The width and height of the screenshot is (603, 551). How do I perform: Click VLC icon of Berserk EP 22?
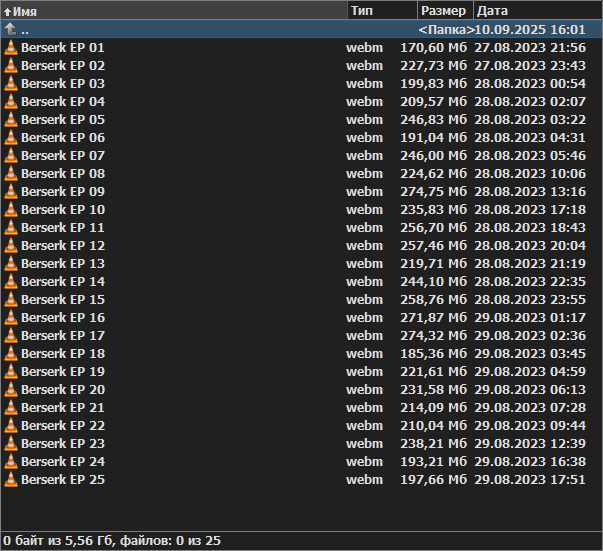coord(11,425)
